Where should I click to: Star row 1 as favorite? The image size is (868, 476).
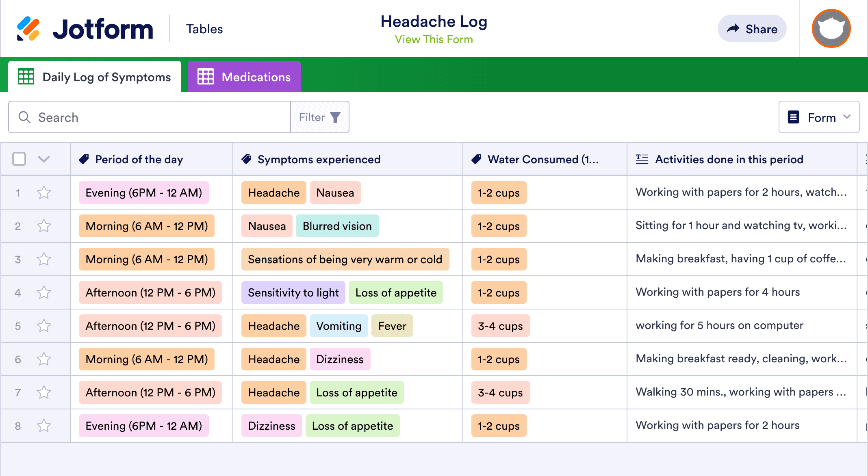[x=43, y=193]
